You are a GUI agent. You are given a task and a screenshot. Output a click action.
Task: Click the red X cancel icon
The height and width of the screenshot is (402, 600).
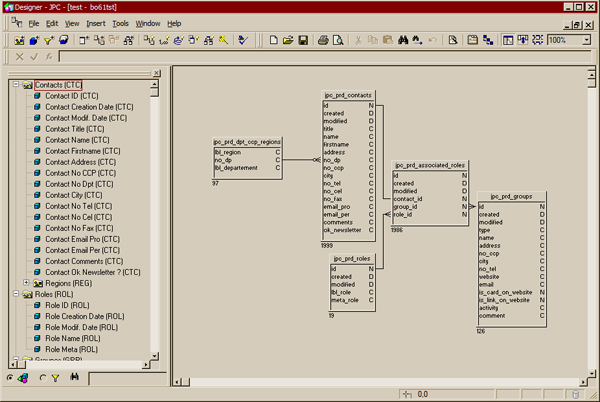[x=20, y=57]
